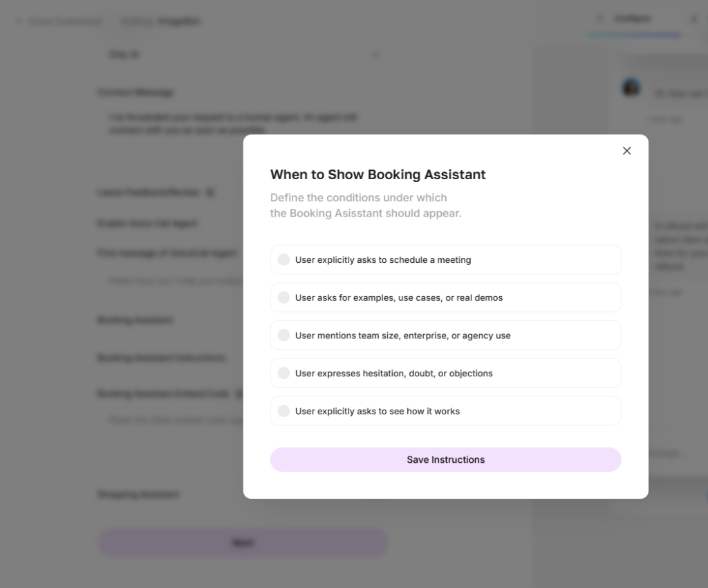The width and height of the screenshot is (708, 588).
Task: Click the back arrow in the top-left header
Action: (x=19, y=21)
